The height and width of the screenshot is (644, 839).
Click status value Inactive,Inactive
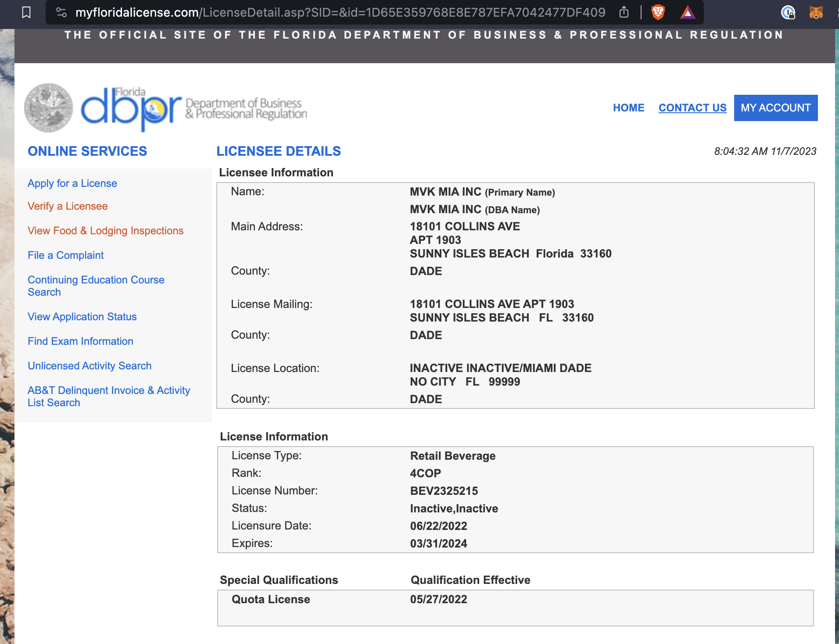click(454, 508)
